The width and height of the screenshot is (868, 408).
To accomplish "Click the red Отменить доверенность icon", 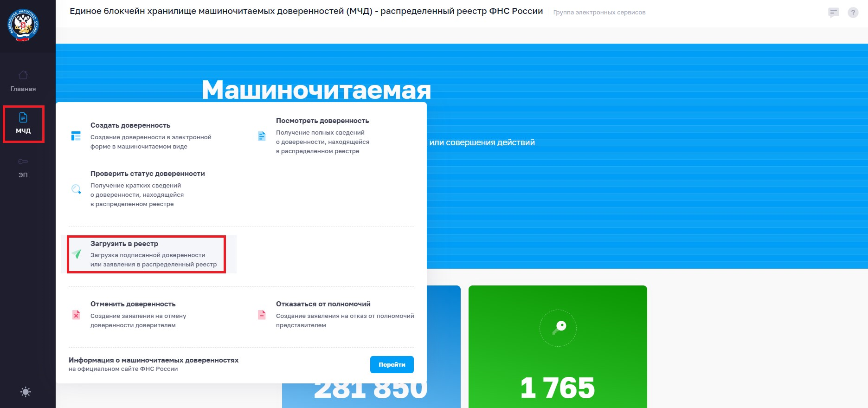I will [76, 315].
